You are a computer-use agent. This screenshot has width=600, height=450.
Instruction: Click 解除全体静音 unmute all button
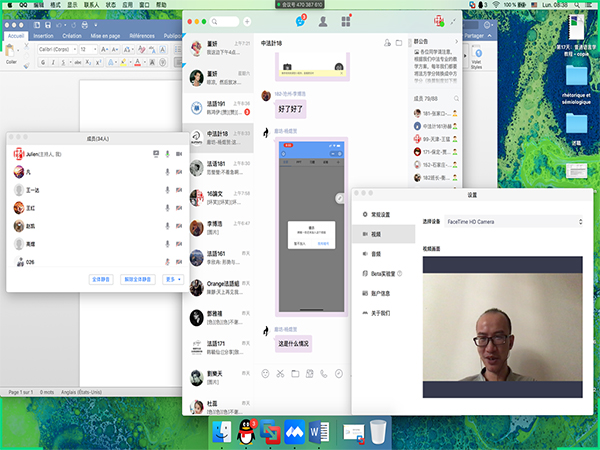138,279
